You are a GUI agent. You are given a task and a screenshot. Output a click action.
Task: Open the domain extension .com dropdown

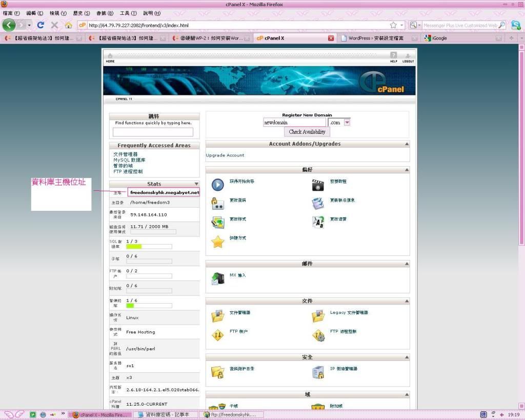347,123
